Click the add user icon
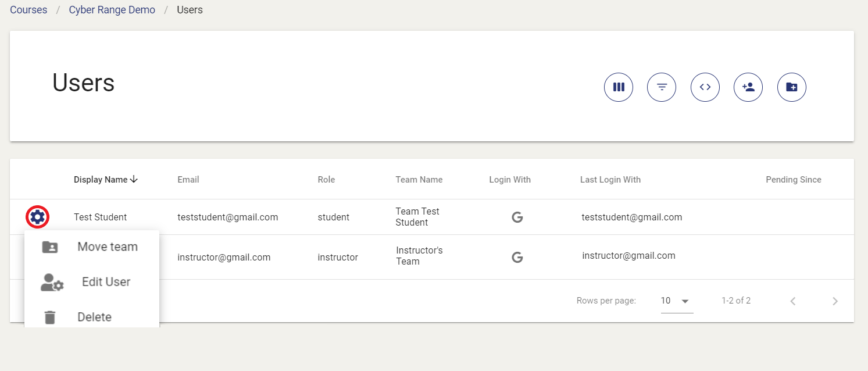Image resolution: width=868 pixels, height=371 pixels. click(x=748, y=87)
